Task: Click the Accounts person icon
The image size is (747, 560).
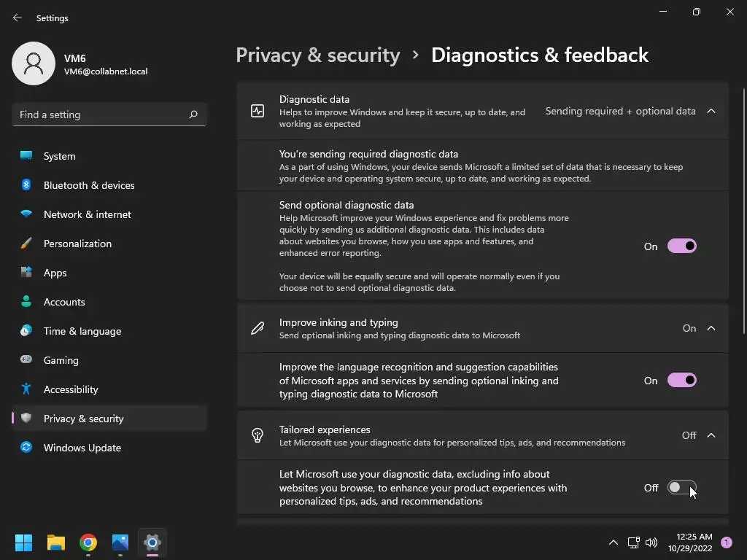Action: click(26, 301)
